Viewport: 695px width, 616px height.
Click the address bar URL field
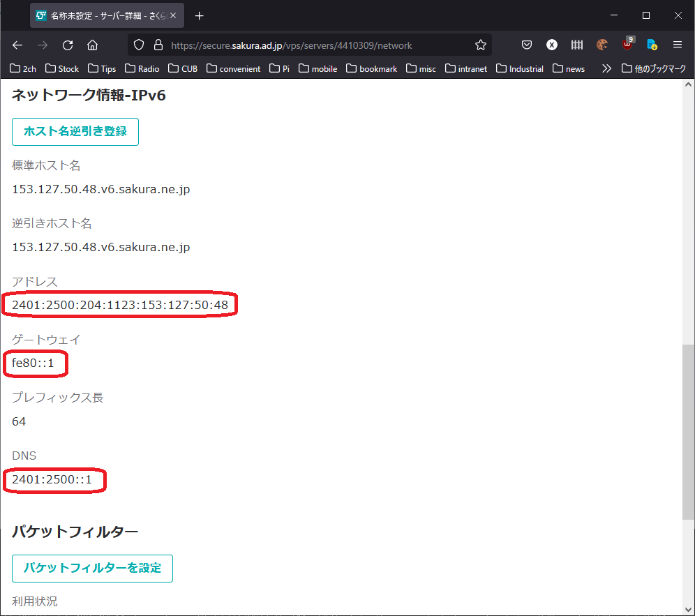pos(311,45)
